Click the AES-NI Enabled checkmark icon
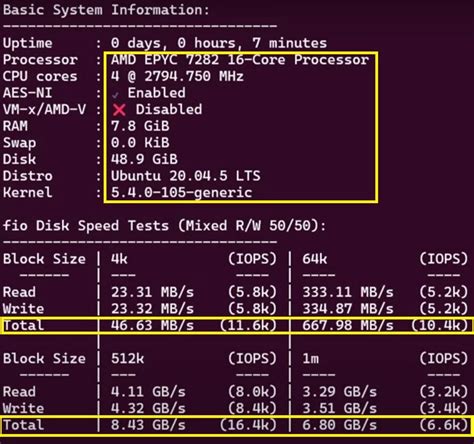 (115, 95)
